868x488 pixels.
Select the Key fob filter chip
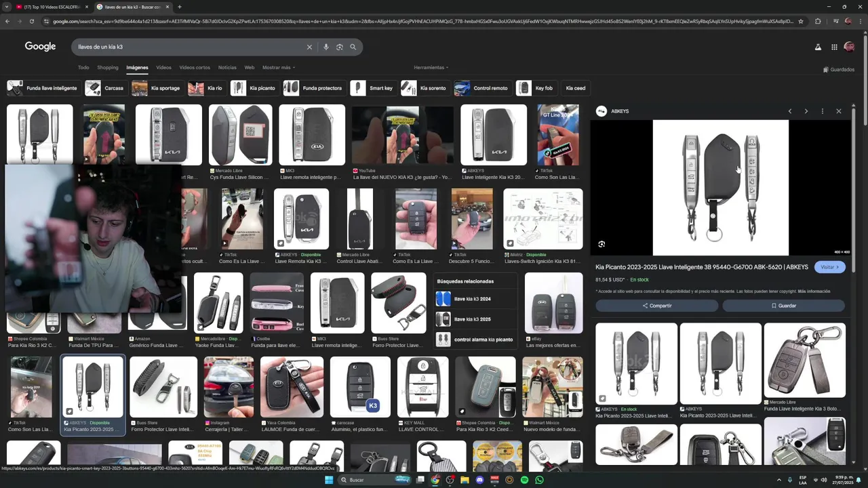pos(536,88)
